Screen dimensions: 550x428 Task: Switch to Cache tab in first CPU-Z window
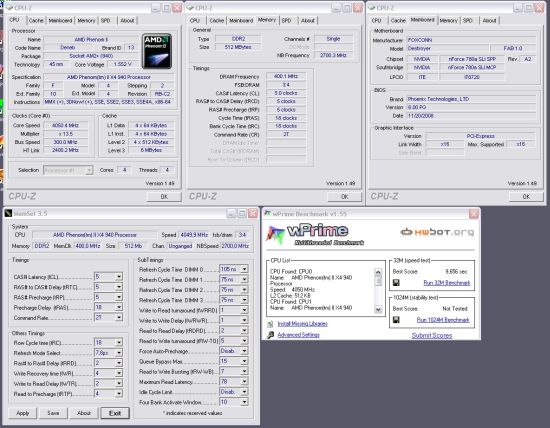click(36, 21)
